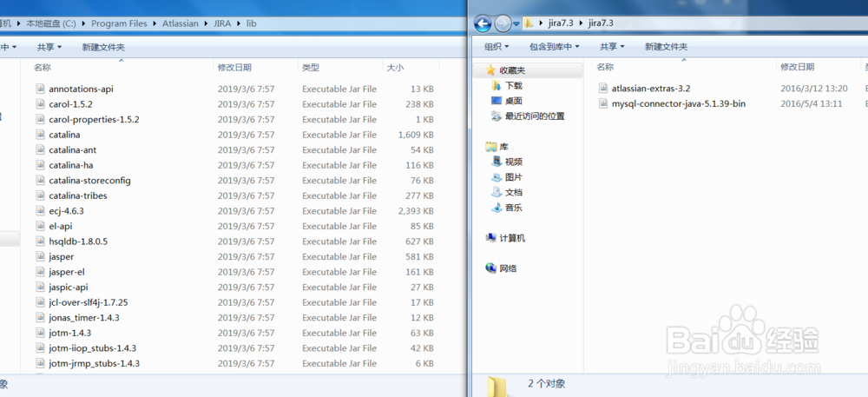868x397 pixels.
Task: Click the atlassian-extras-3.2 jar icon
Action: coord(603,88)
